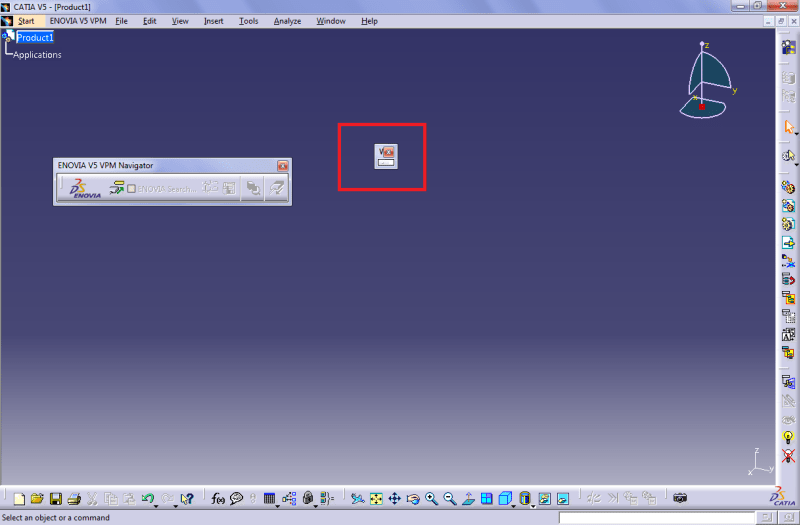Open the Tools menu
The width and height of the screenshot is (800, 525).
pyautogui.click(x=248, y=21)
